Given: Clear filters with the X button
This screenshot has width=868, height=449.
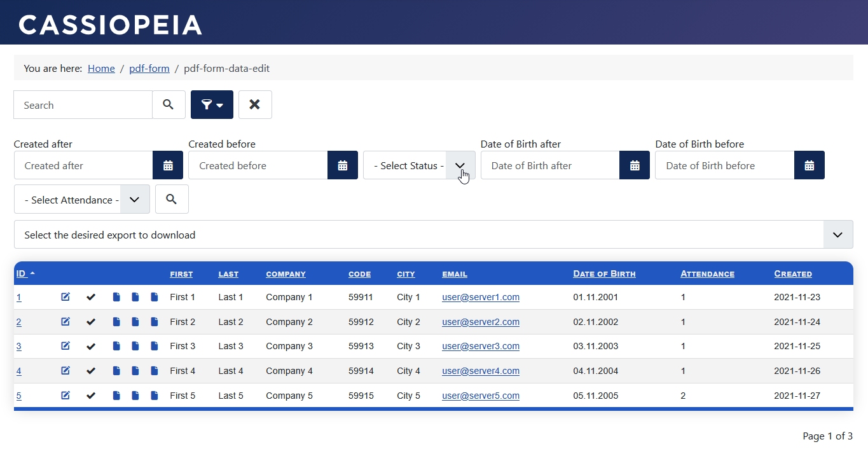Looking at the screenshot, I should pyautogui.click(x=255, y=105).
